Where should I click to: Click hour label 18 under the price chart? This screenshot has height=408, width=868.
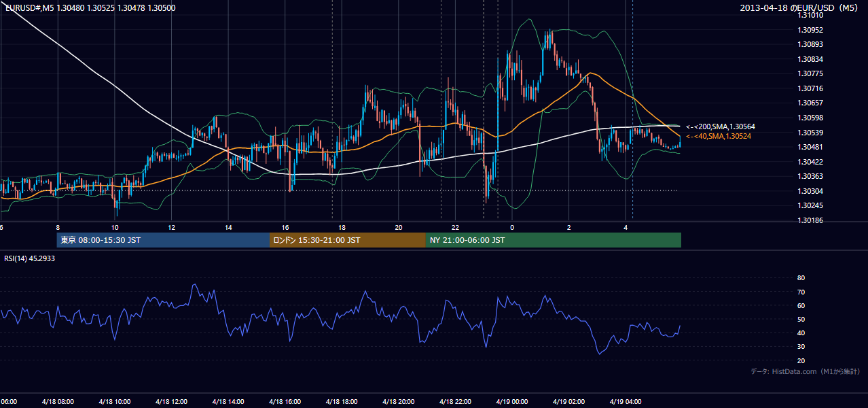coord(342,228)
